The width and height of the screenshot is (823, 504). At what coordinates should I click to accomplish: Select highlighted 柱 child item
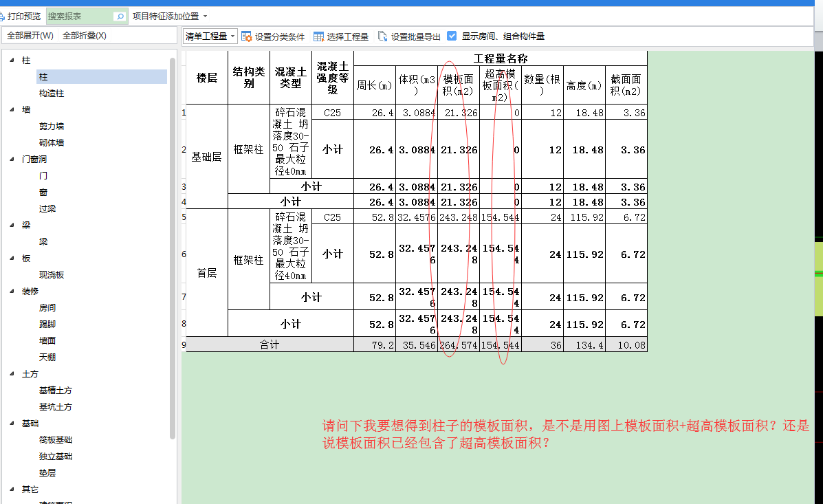point(101,76)
